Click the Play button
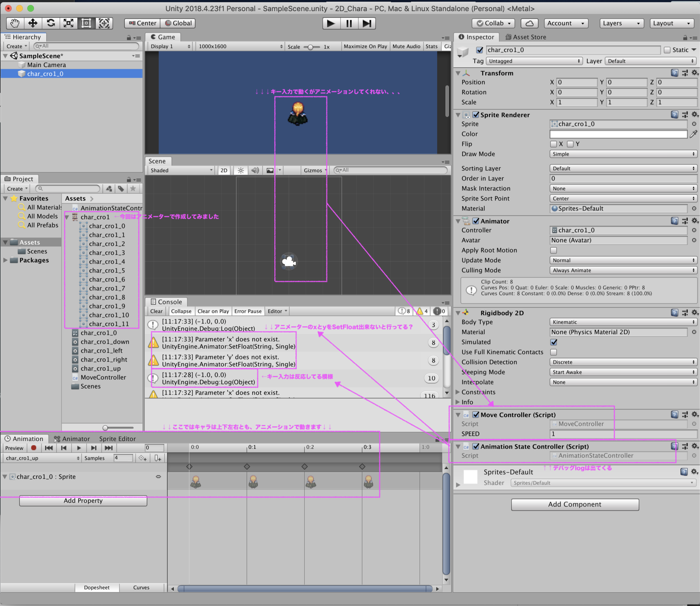 point(331,23)
